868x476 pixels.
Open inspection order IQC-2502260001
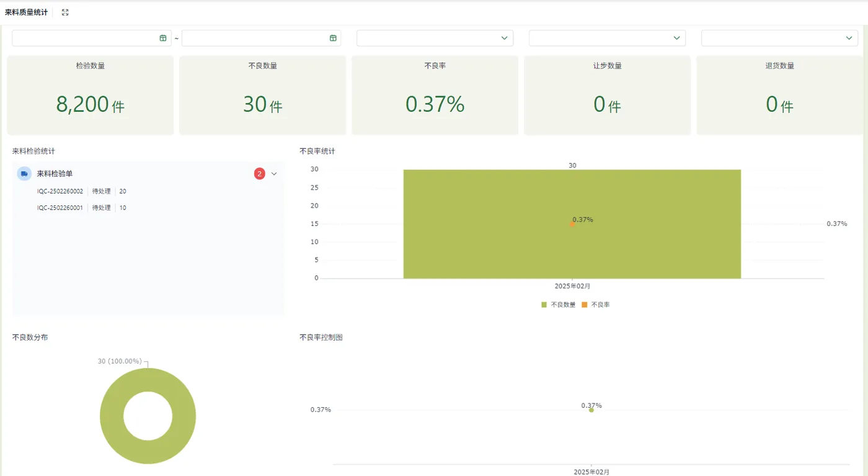tap(60, 208)
